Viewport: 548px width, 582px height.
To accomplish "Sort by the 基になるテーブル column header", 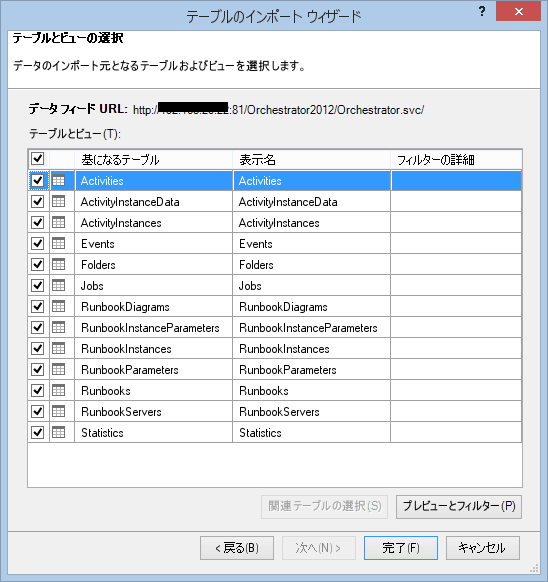I will coord(154,160).
